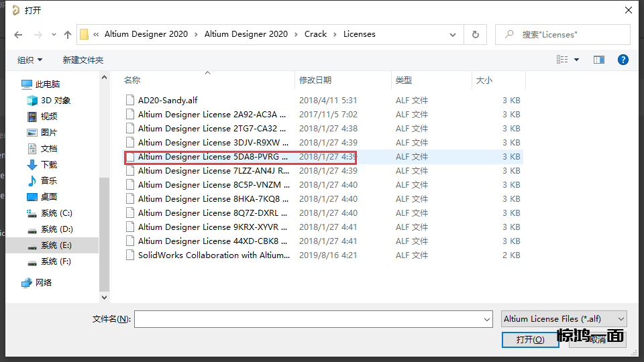
Task: Select the 网络 network item
Action: [x=44, y=283]
